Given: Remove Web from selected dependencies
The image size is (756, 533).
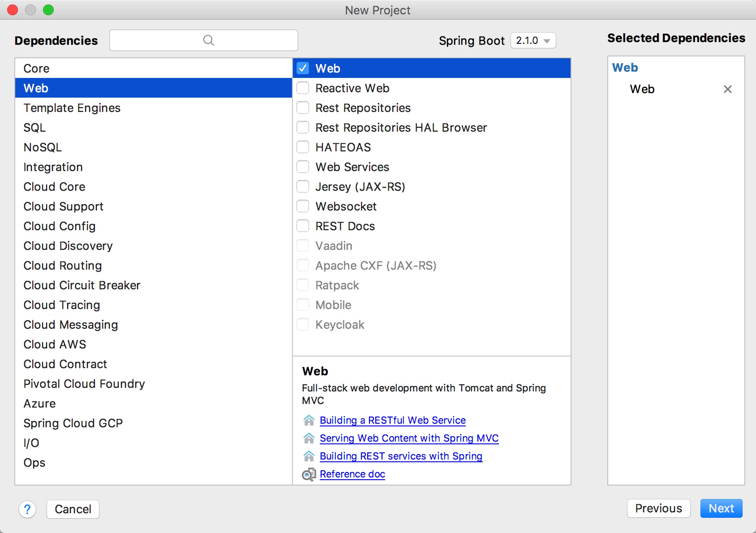Looking at the screenshot, I should [x=727, y=89].
